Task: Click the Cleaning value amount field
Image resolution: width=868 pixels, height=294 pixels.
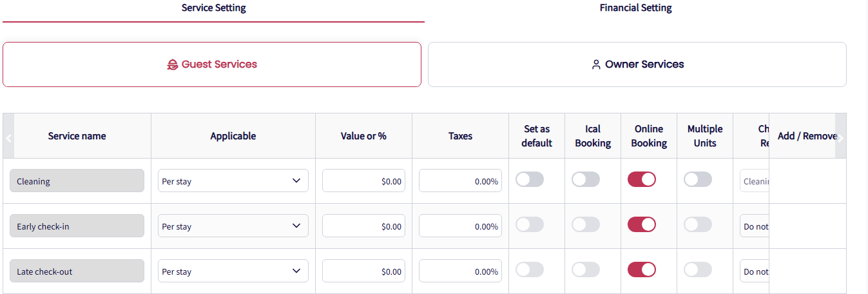Action: pyautogui.click(x=363, y=181)
